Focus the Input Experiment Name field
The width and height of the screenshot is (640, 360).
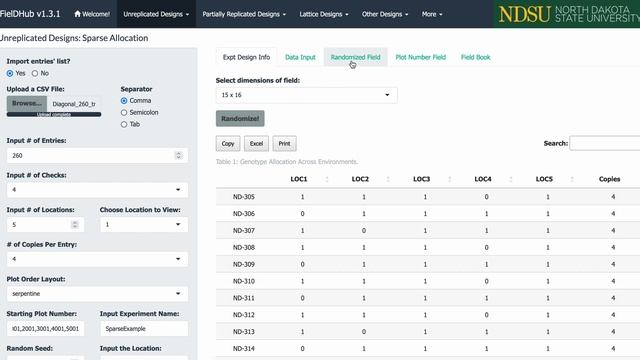[144, 329]
